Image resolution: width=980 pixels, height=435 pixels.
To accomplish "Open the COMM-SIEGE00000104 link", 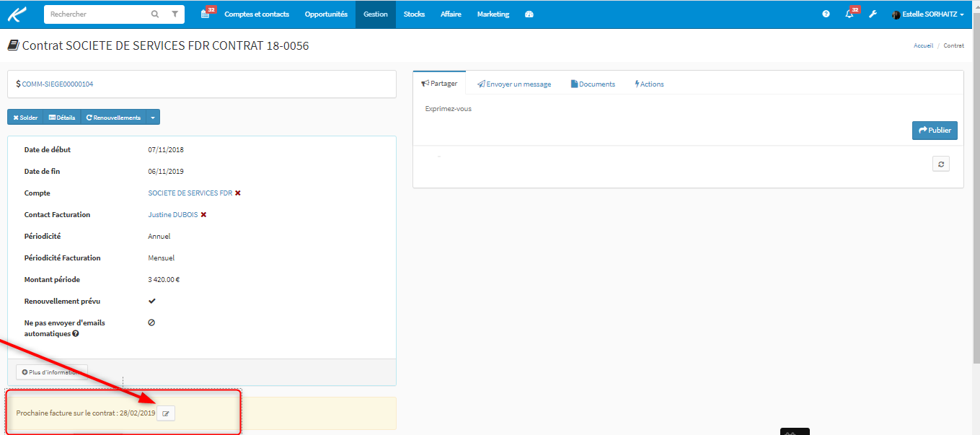I will [x=58, y=84].
